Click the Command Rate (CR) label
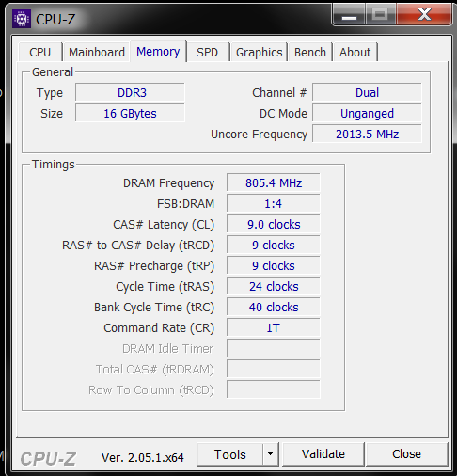This screenshot has width=457, height=476. pos(159,328)
